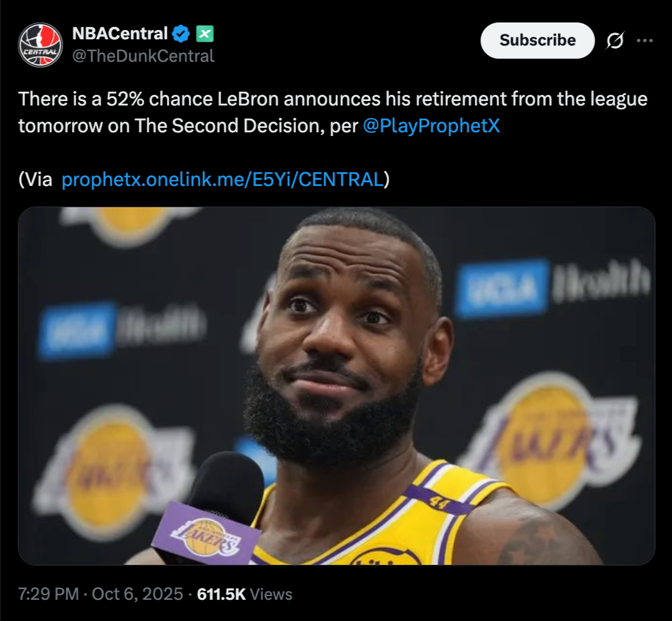This screenshot has width=672, height=621.
Task: View the 611.5K Views count
Action: pos(244,594)
